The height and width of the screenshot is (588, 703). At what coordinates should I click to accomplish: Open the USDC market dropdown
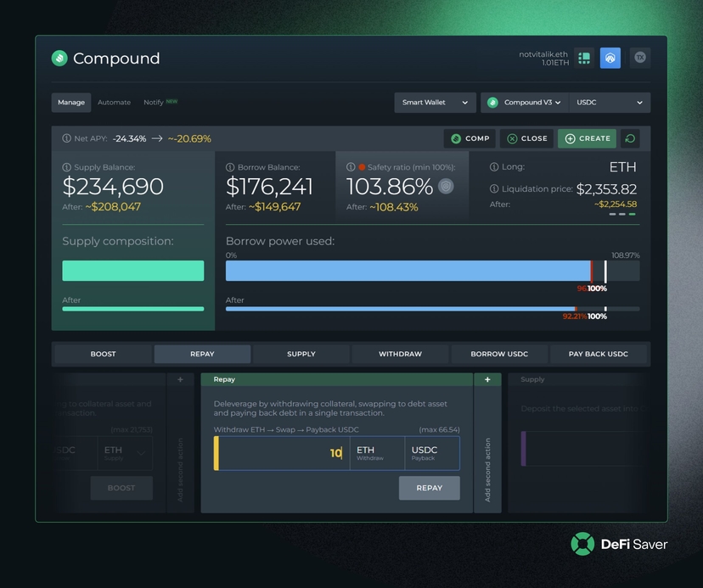[x=610, y=103]
